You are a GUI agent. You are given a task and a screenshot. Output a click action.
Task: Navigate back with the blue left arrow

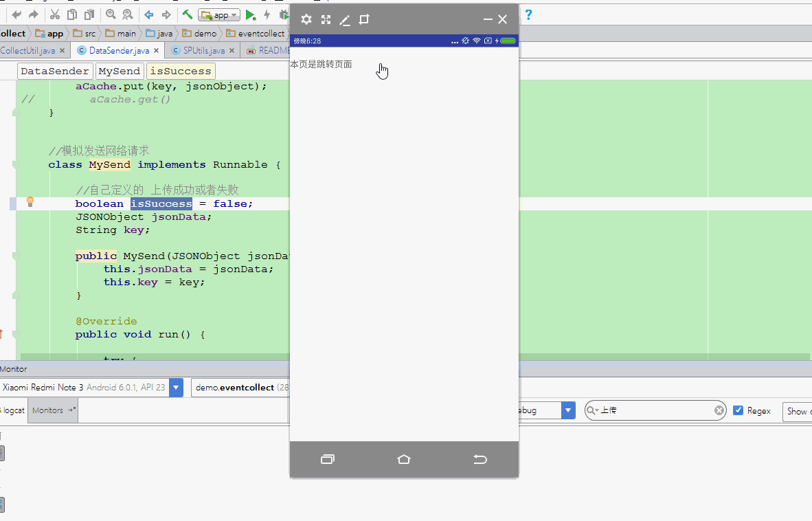(149, 15)
